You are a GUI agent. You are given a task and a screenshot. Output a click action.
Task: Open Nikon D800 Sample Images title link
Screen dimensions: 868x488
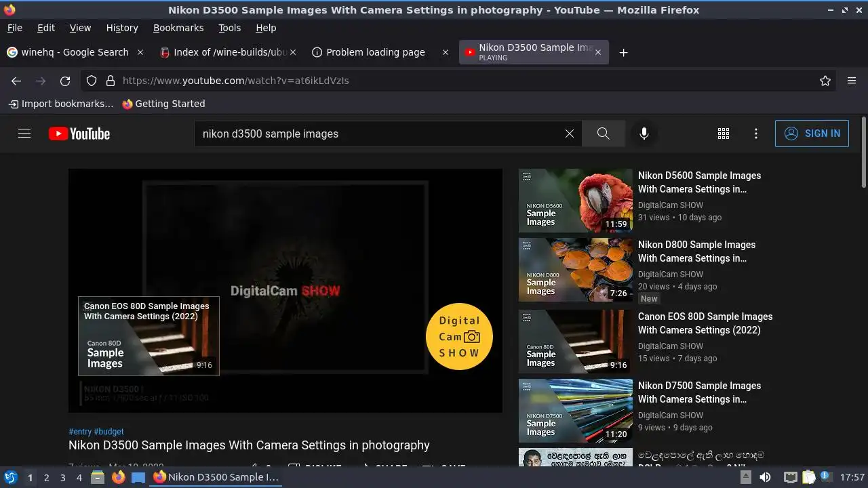(x=696, y=251)
